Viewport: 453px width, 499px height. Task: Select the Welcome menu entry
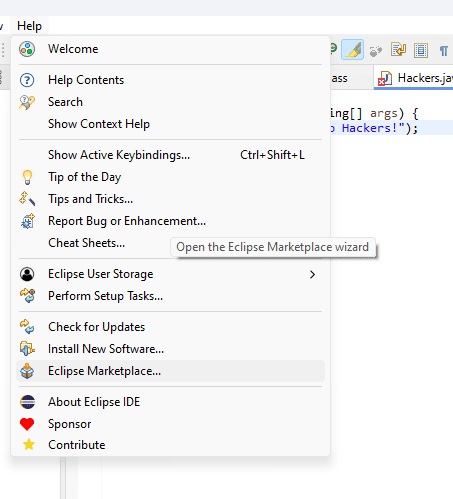pyautogui.click(x=170, y=49)
